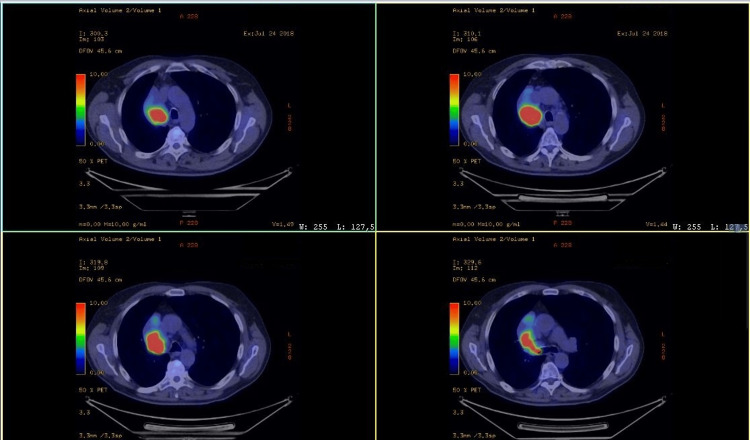The height and width of the screenshot is (440, 750).
Task: Click 'Axial Volume 2/Volume 1' title in Im: 106 view
Action: 494,10
